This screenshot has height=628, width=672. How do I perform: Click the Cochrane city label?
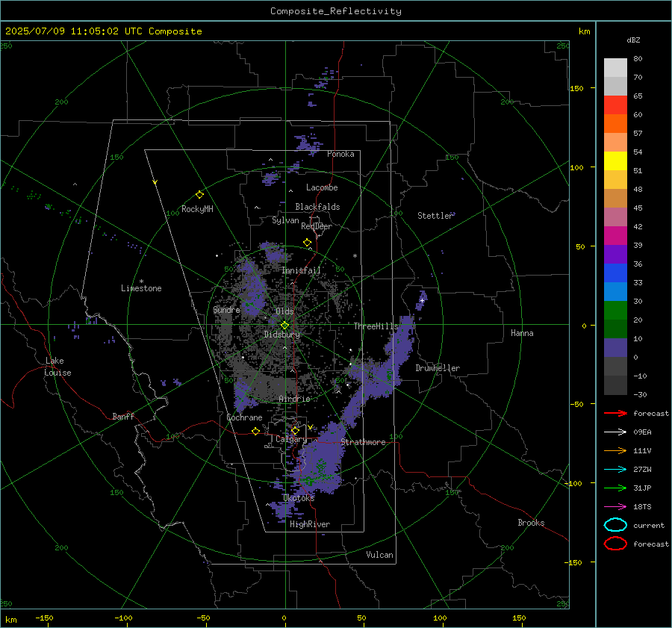[x=244, y=417]
